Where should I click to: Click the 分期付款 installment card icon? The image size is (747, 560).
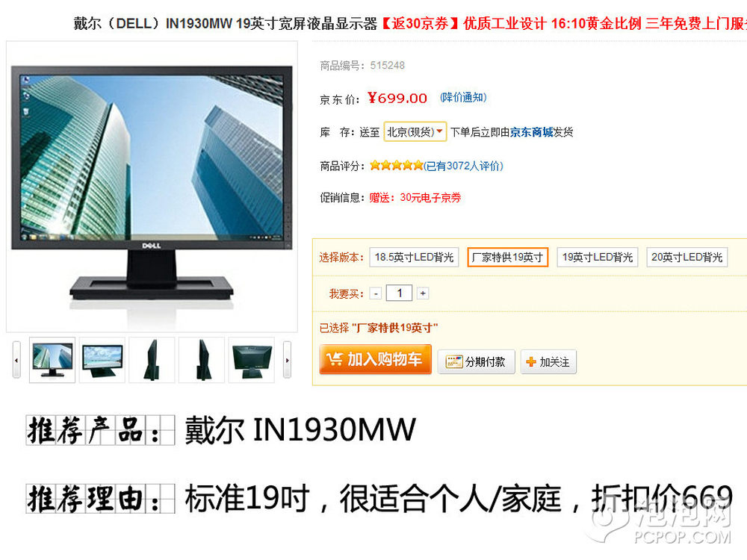454,362
